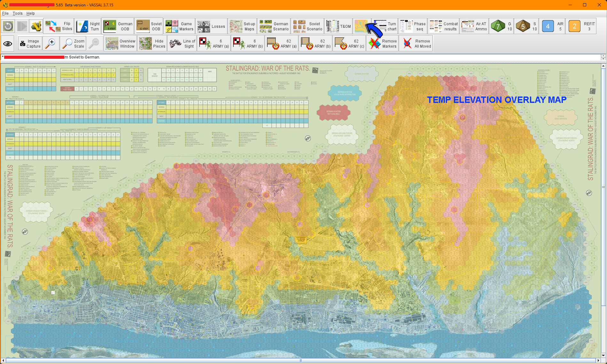Click the Image Capture camera button
Viewport: 607px width, 364px height.
[30, 43]
